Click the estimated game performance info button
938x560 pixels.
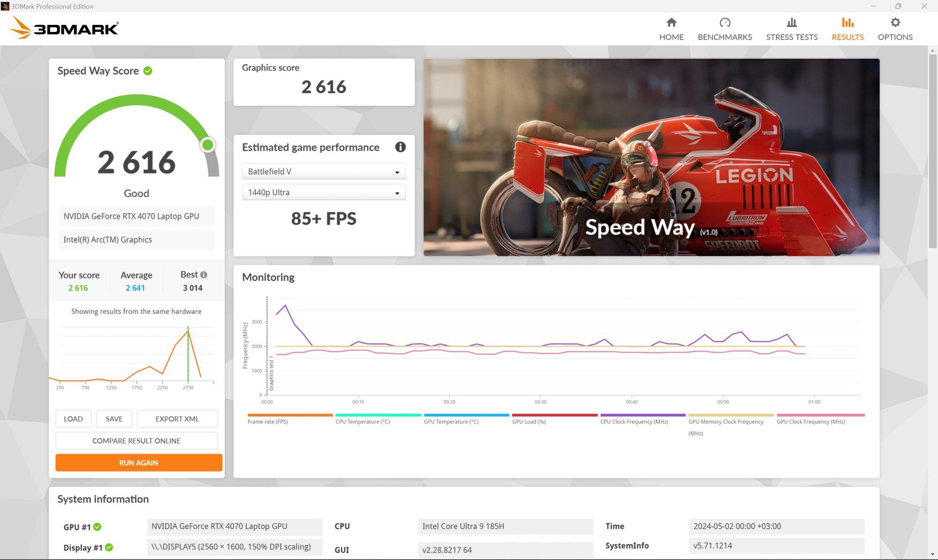coord(400,147)
